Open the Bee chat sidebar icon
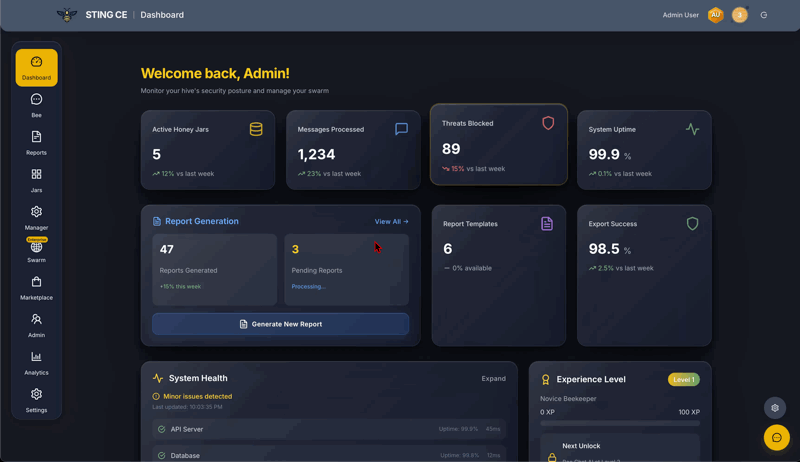 (36, 105)
